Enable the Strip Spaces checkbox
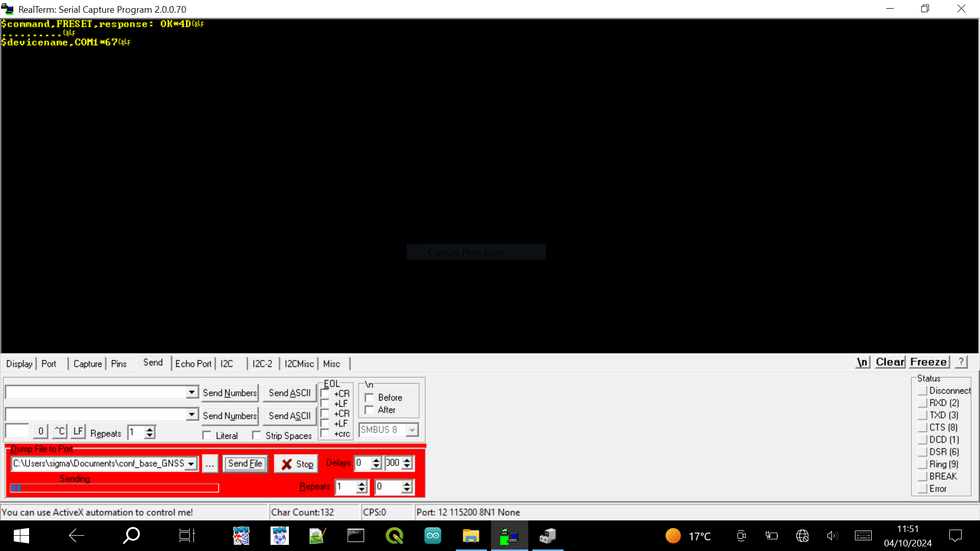This screenshot has height=551, width=980. [x=257, y=436]
